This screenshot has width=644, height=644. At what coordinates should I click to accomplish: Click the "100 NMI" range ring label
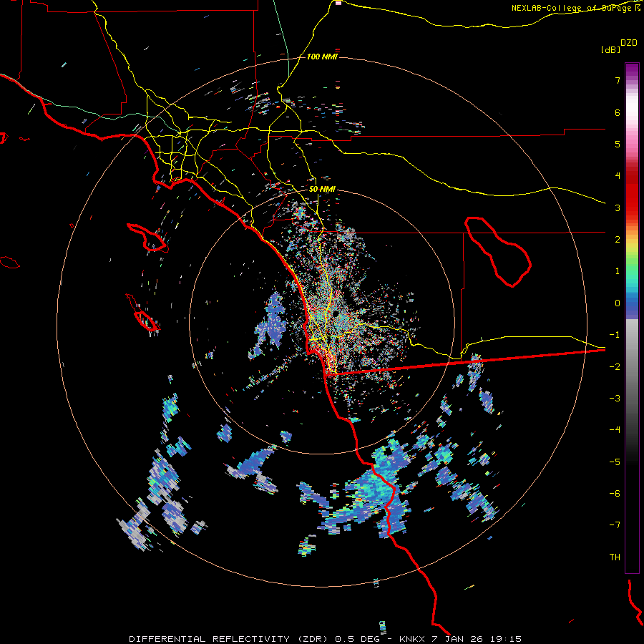[x=322, y=57]
